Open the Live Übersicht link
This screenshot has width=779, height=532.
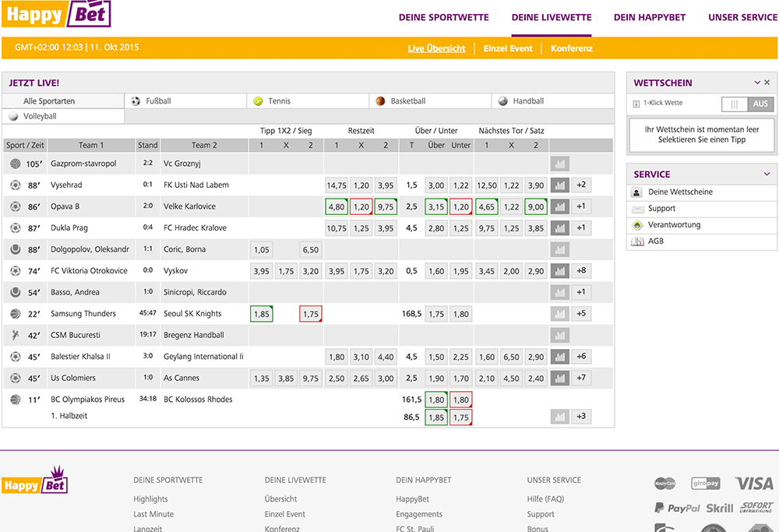(437, 48)
